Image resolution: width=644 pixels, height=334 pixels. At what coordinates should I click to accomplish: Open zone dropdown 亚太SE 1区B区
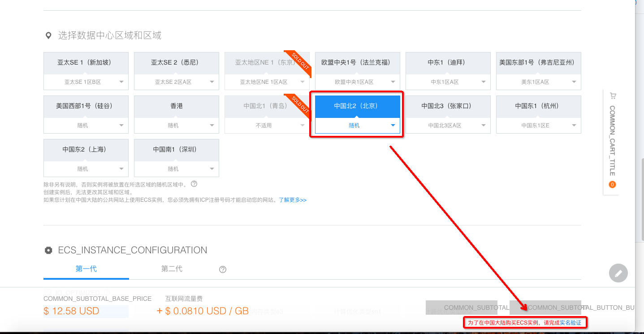(86, 82)
